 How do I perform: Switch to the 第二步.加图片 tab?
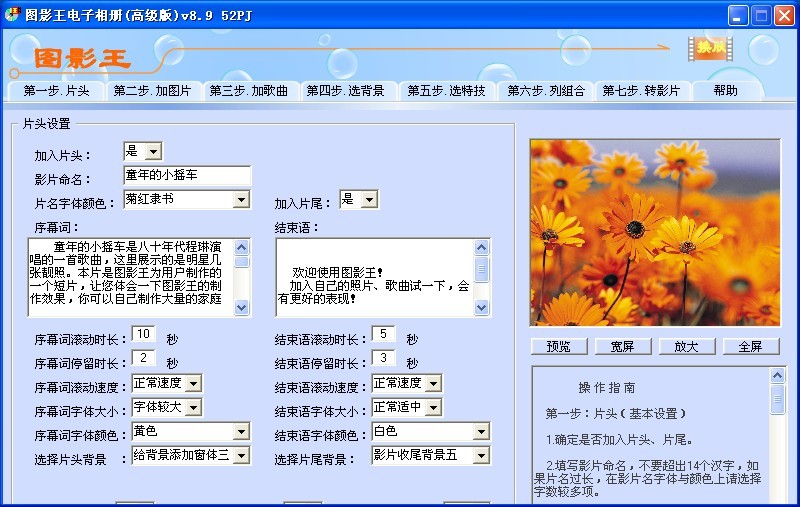(x=152, y=91)
